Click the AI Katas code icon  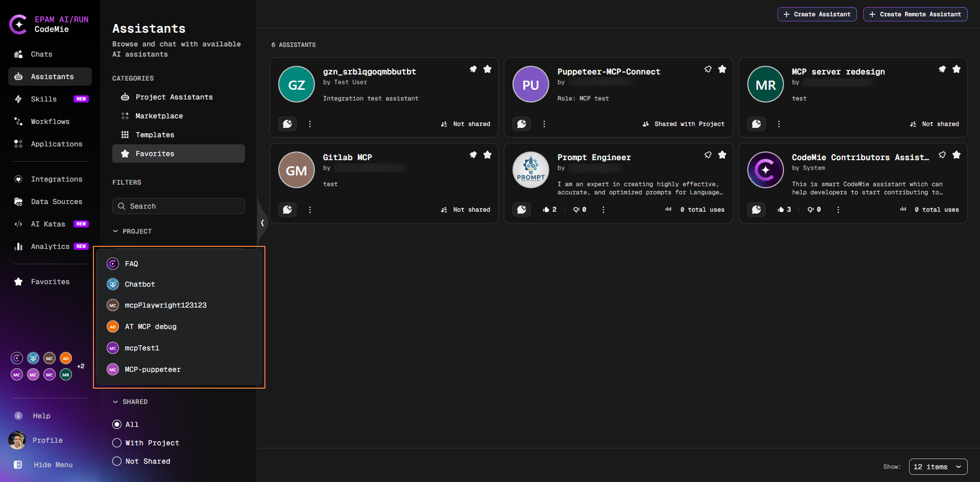(x=18, y=224)
